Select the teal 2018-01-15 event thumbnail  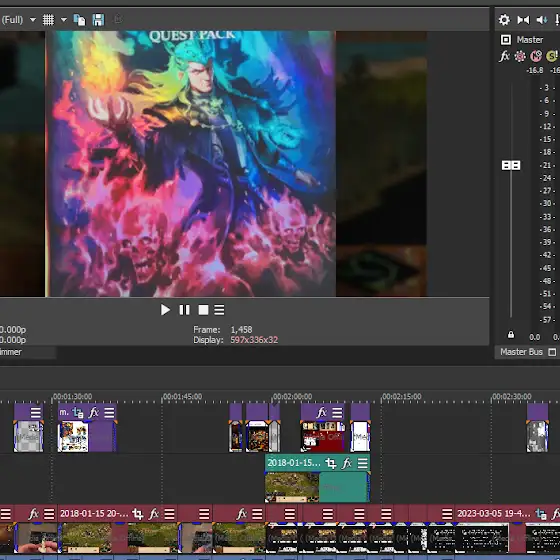coord(292,487)
